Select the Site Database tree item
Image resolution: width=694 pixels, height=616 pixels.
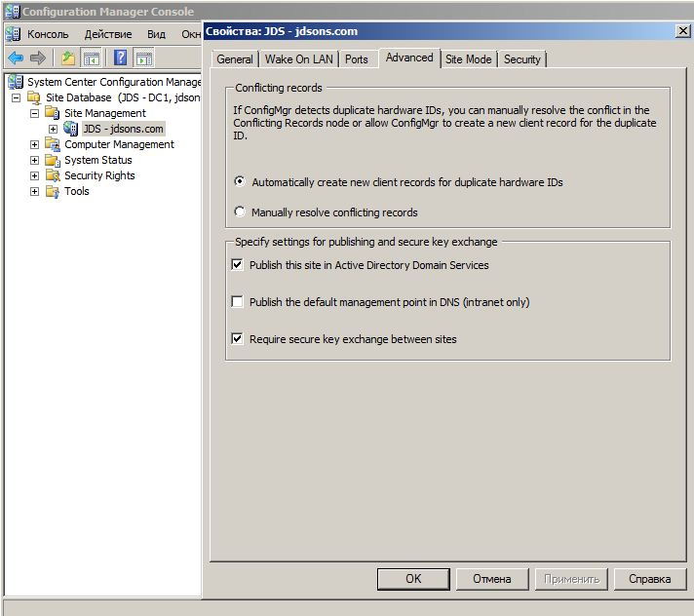(x=123, y=97)
